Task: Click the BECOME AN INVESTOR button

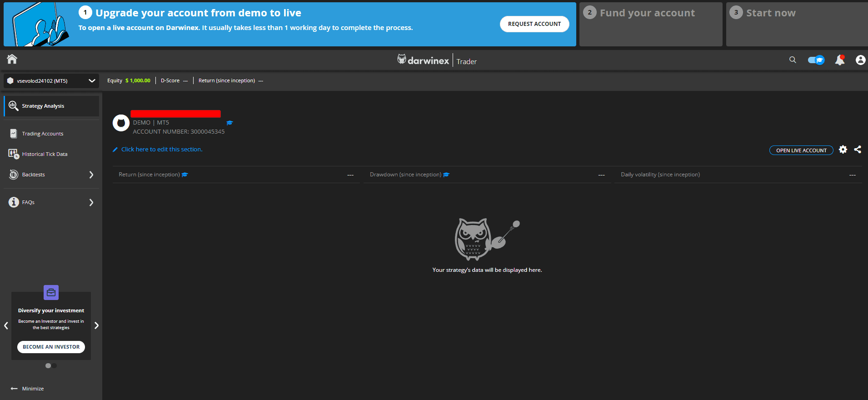Action: pyautogui.click(x=51, y=347)
